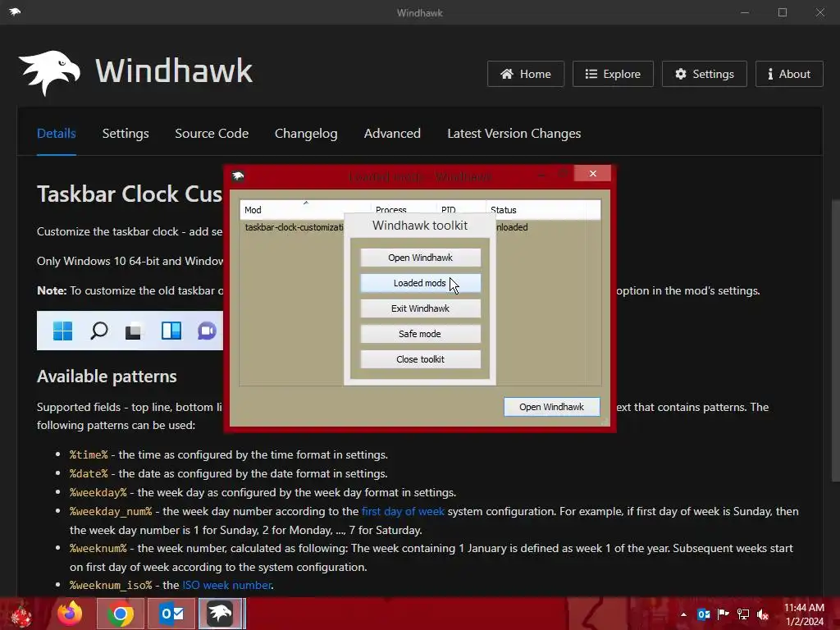
Task: Click Open Windhawk button in Loaded mods dialog
Action: 551,407
